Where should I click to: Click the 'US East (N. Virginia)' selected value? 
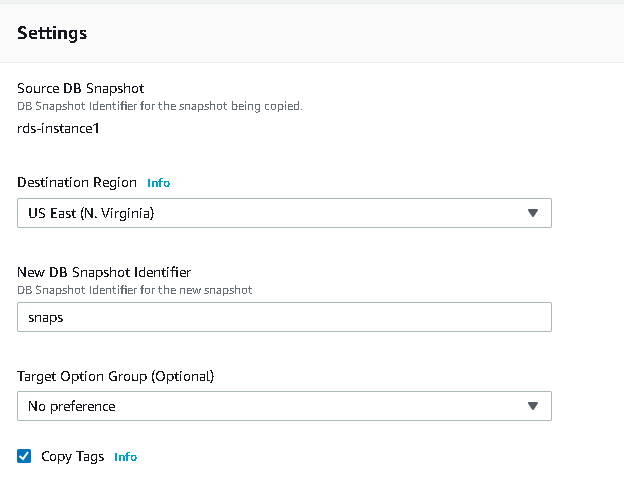point(91,213)
